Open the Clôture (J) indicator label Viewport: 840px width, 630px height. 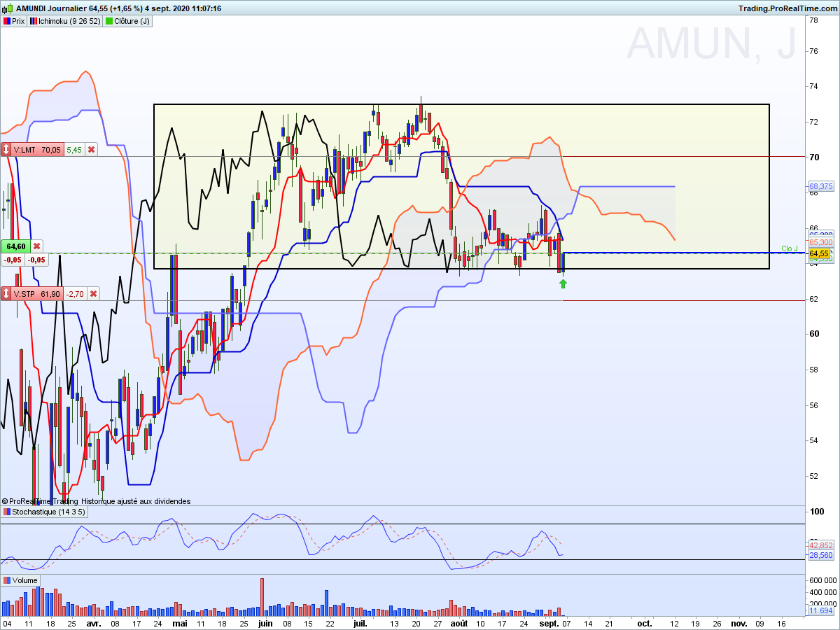(x=127, y=21)
